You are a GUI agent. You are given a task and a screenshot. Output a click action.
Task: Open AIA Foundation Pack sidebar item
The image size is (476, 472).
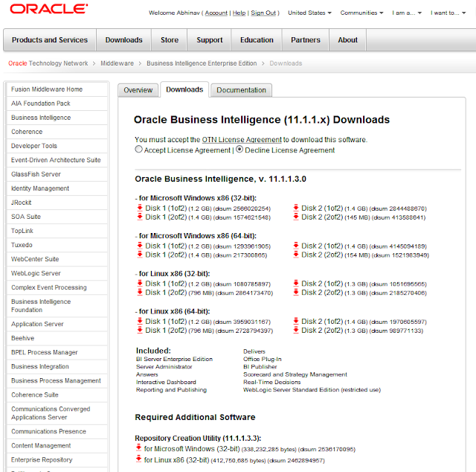point(57,103)
